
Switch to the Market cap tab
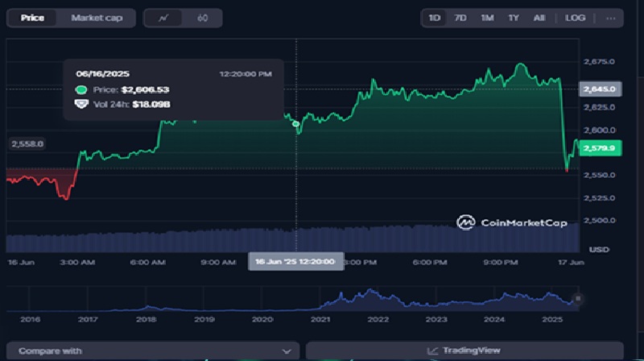coord(97,18)
